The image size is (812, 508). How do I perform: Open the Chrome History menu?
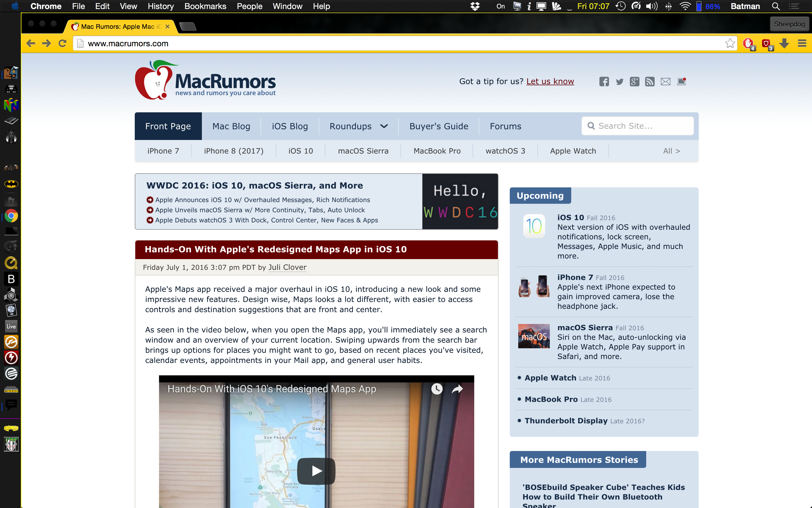160,6
